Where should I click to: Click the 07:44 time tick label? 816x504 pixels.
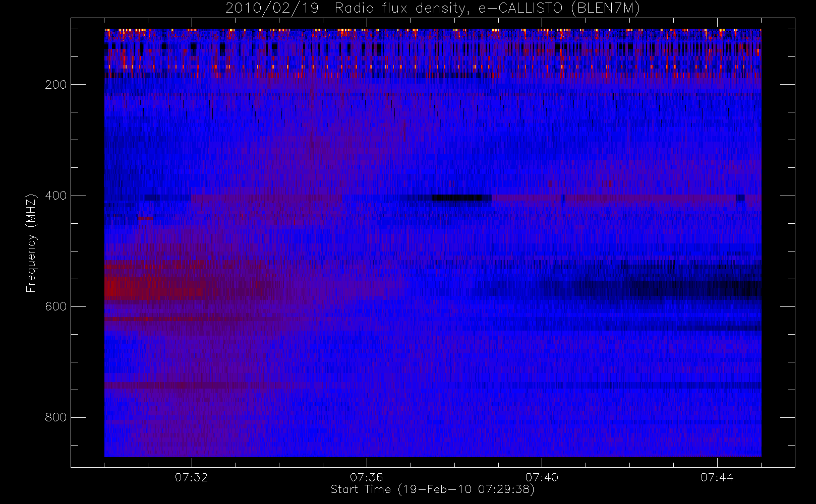click(717, 477)
